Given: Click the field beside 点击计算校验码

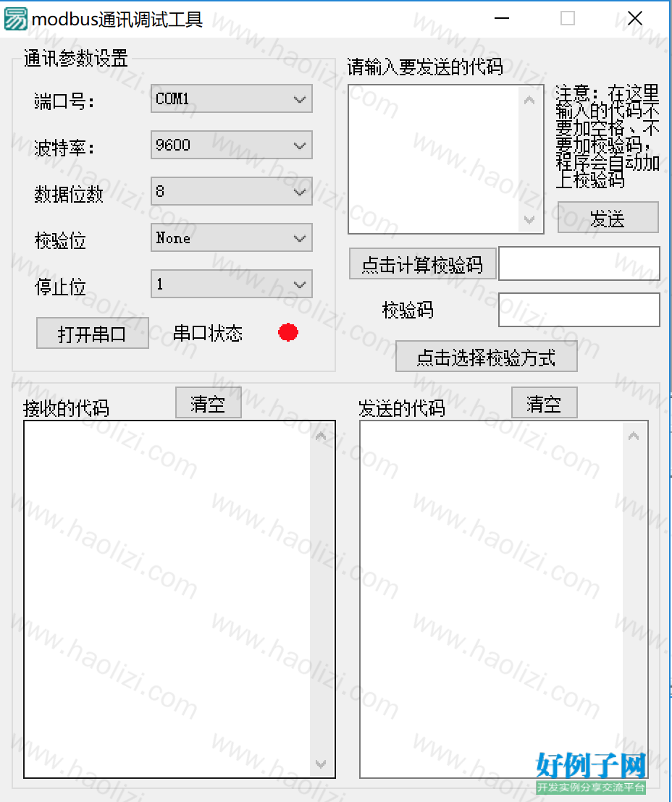Looking at the screenshot, I should tap(579, 264).
